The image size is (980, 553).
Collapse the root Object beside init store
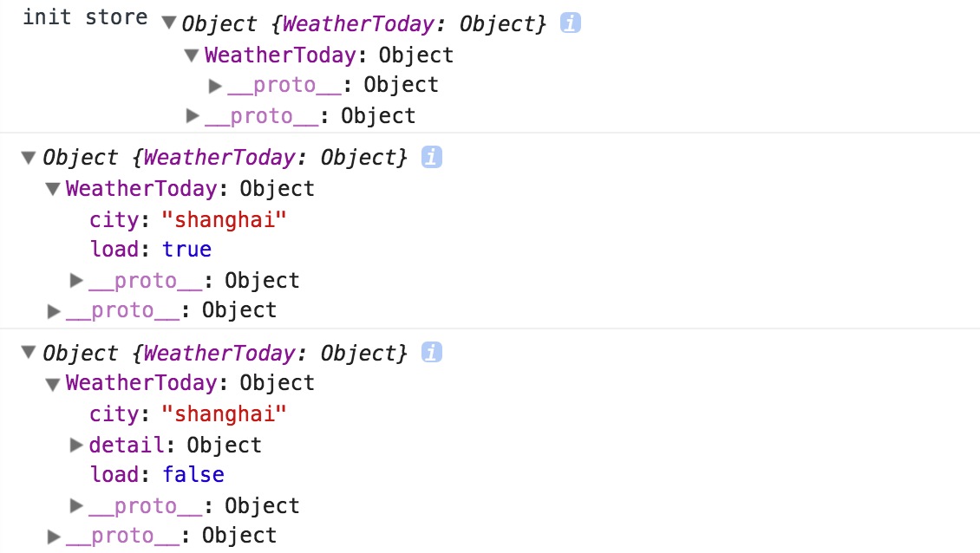tap(169, 23)
